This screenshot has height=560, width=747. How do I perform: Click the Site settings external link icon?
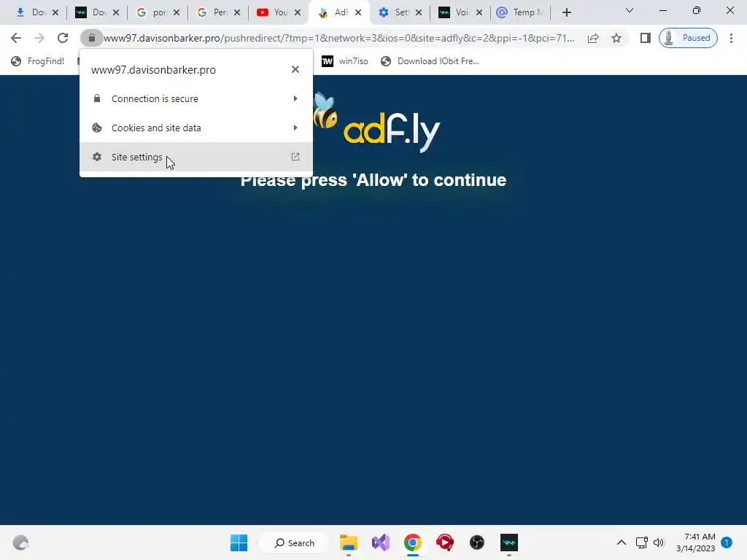[x=295, y=157]
